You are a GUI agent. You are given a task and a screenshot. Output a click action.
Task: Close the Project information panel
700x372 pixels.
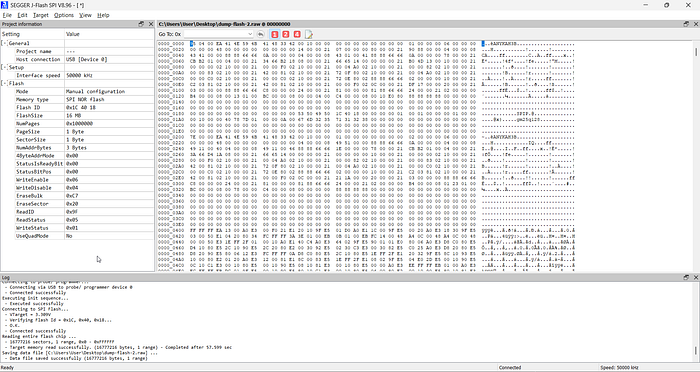pyautogui.click(x=151, y=24)
